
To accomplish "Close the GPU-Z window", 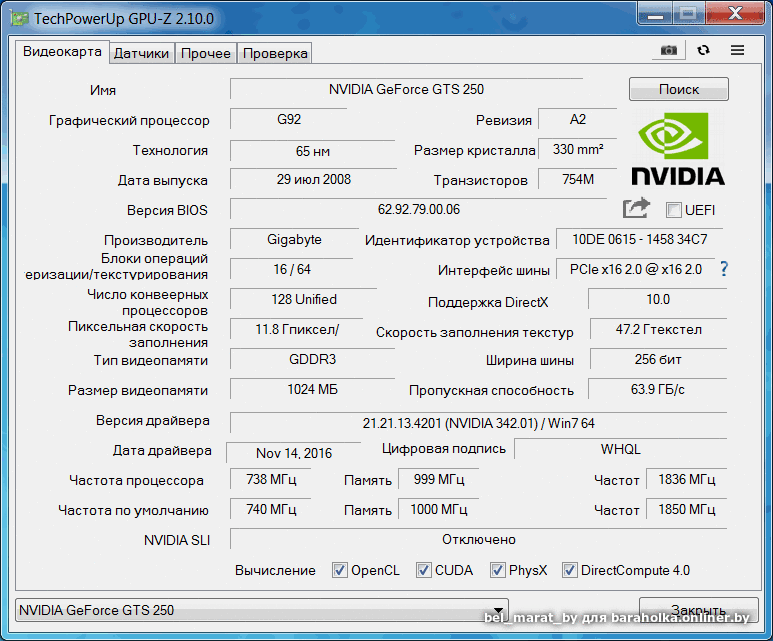I will click(x=735, y=13).
